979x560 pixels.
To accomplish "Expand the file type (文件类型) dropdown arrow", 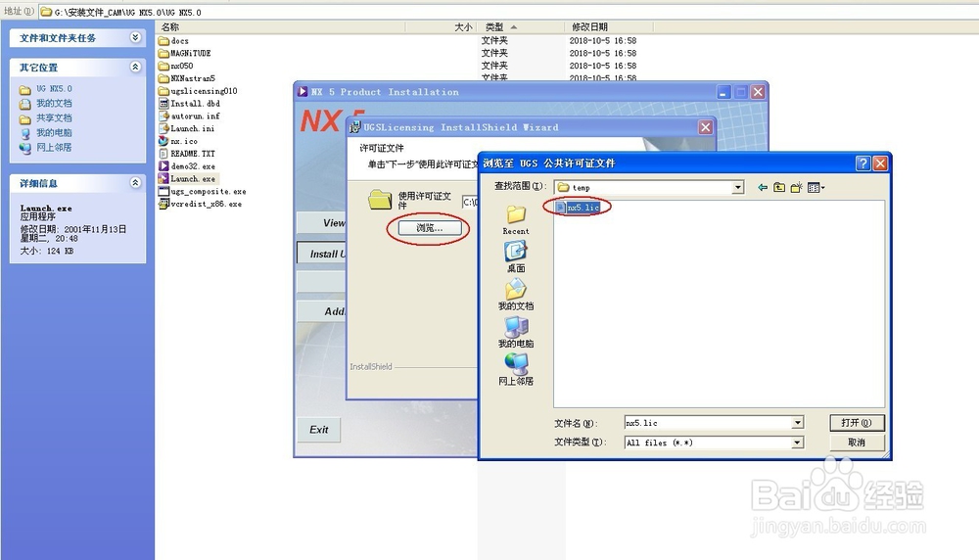I will [x=797, y=443].
